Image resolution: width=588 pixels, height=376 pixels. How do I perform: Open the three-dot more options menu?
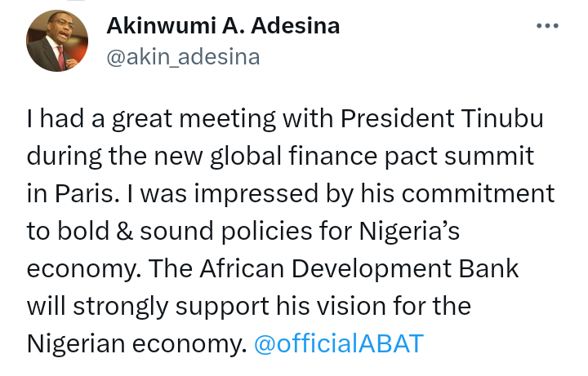(546, 27)
